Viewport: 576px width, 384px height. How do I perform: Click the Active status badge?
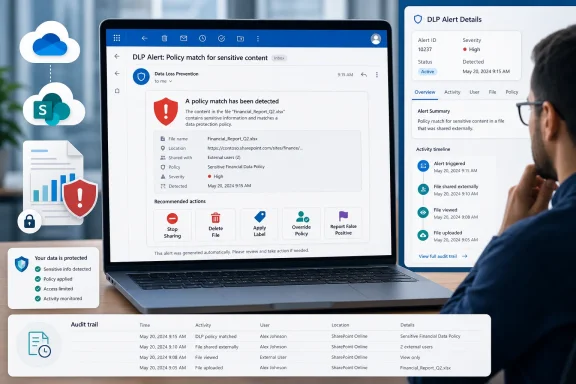point(427,72)
